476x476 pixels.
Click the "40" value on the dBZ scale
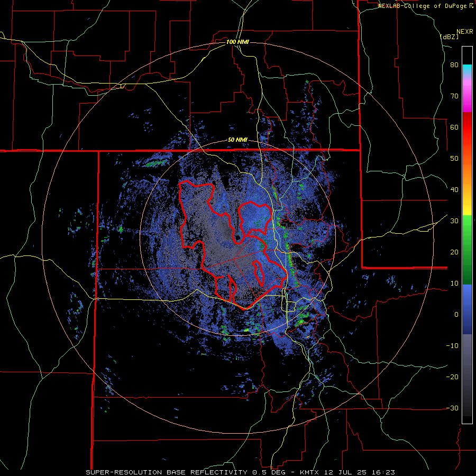click(x=454, y=190)
